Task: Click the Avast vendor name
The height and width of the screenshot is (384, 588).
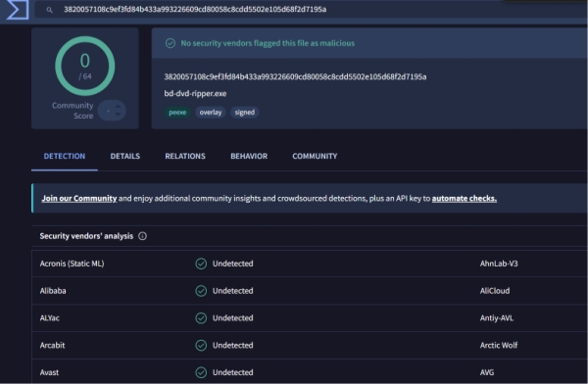Action: pyautogui.click(x=49, y=372)
